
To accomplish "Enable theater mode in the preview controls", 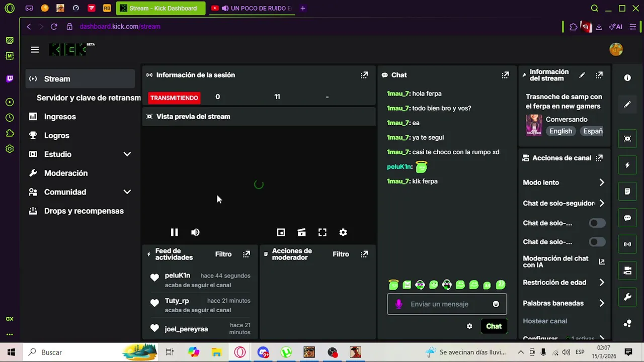I will tap(301, 232).
